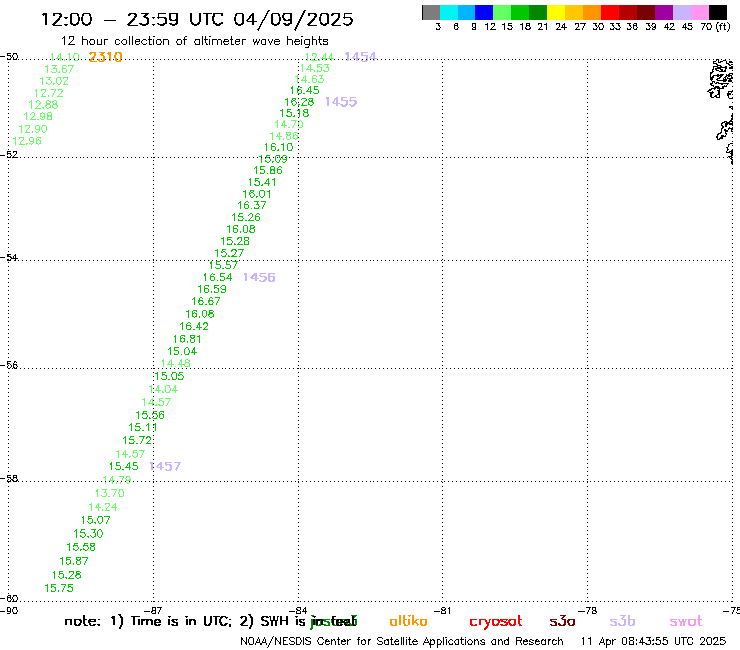Image resolution: width=740 pixels, height=650 pixels.
Task: Click the wave height value '15.30'
Action: (88, 533)
